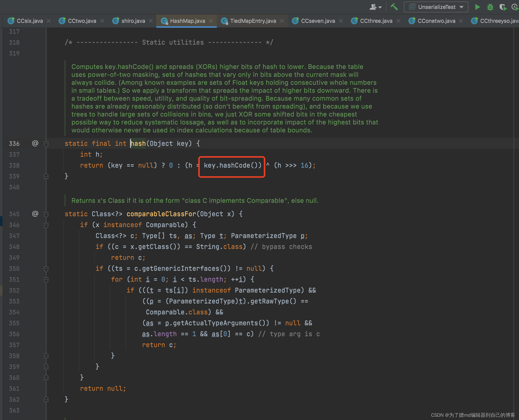
Task: Collapse the getGenericInterfaces if block at line 350
Action: click(46, 269)
